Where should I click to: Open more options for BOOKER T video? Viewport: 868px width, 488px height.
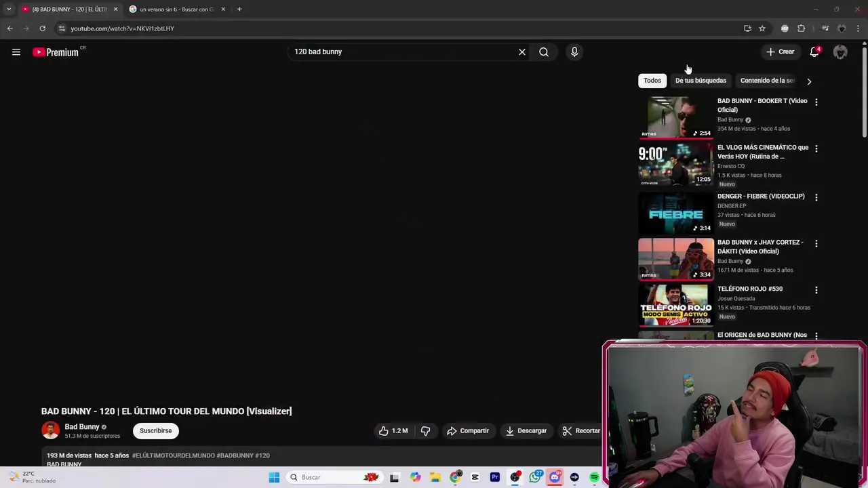point(816,102)
